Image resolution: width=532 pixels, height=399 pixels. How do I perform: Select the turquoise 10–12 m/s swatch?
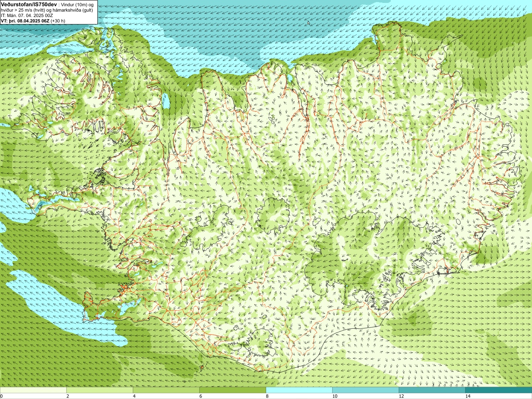(366, 390)
